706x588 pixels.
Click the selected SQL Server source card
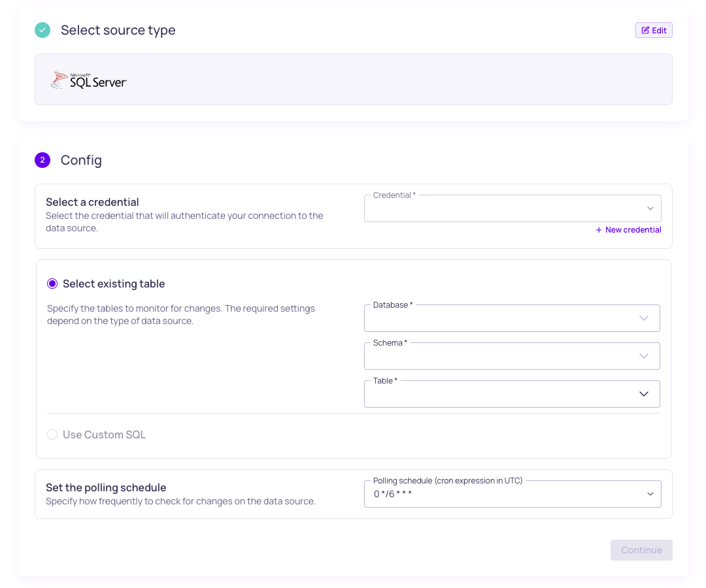354,80
